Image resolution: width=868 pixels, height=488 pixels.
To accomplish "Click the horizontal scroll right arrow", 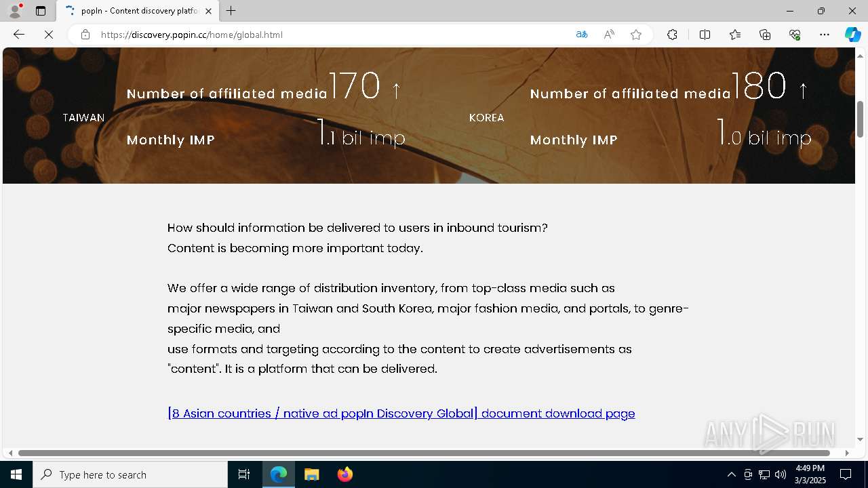I will tap(847, 453).
